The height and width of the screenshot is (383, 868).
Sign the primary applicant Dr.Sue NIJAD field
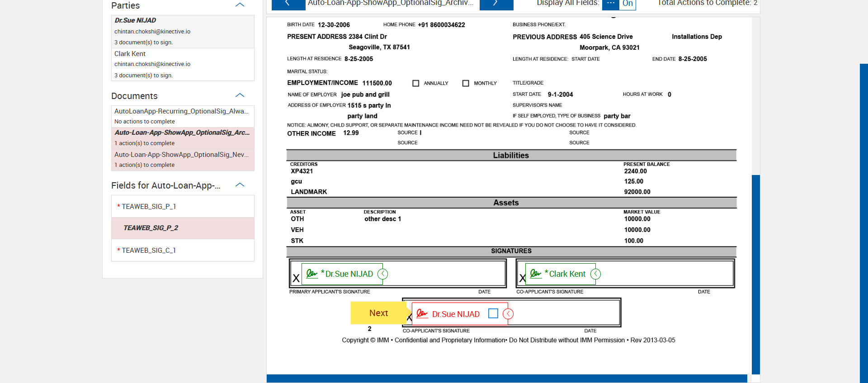tap(342, 274)
